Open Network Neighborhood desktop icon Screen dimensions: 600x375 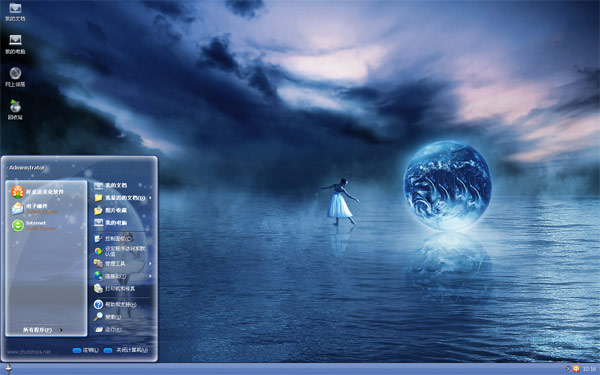coord(15,77)
